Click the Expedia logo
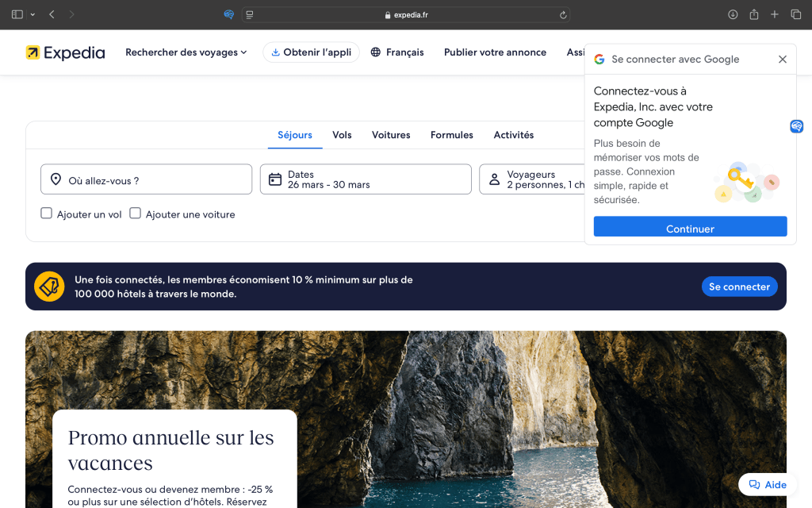This screenshot has height=508, width=812. coord(65,52)
